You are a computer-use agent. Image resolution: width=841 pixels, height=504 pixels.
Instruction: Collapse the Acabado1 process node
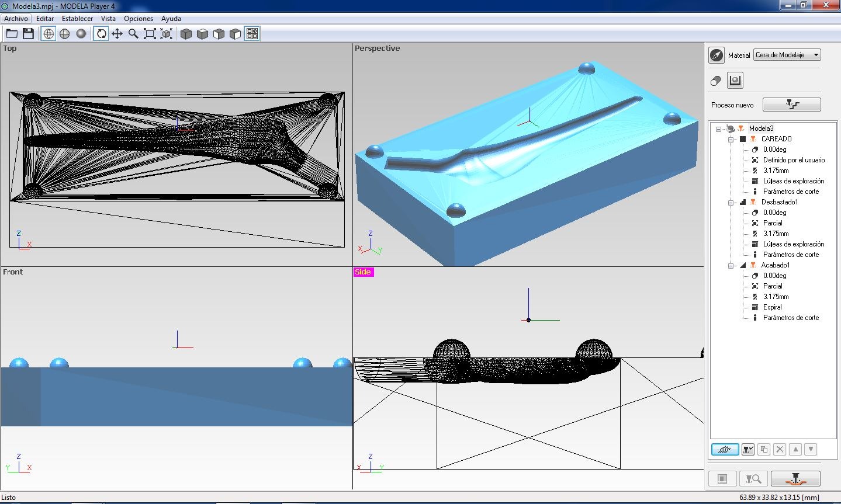pos(731,266)
